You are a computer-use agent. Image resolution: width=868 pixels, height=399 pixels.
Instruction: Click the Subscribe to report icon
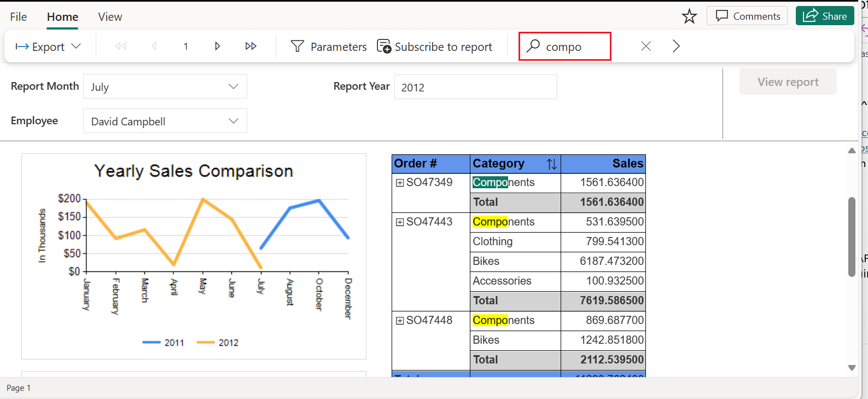384,46
